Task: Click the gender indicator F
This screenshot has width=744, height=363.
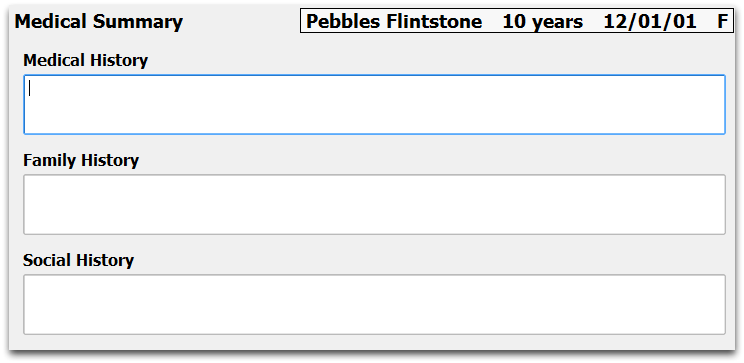Action: coord(722,21)
